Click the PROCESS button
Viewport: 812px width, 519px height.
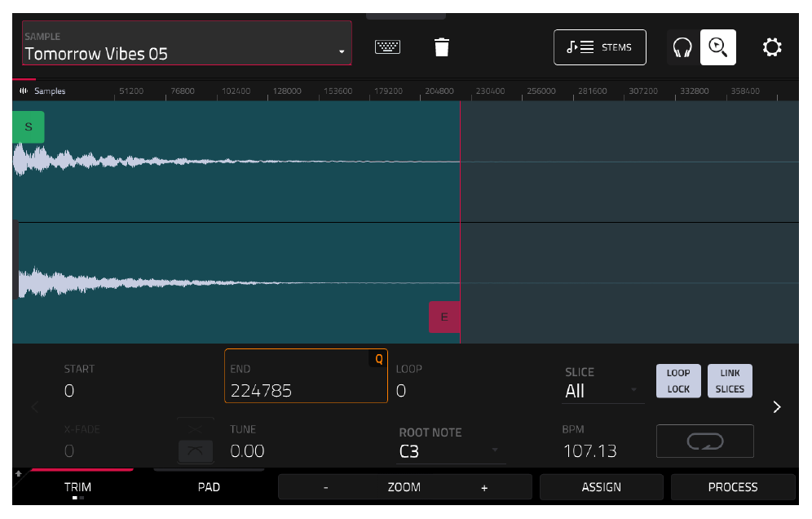tap(733, 487)
